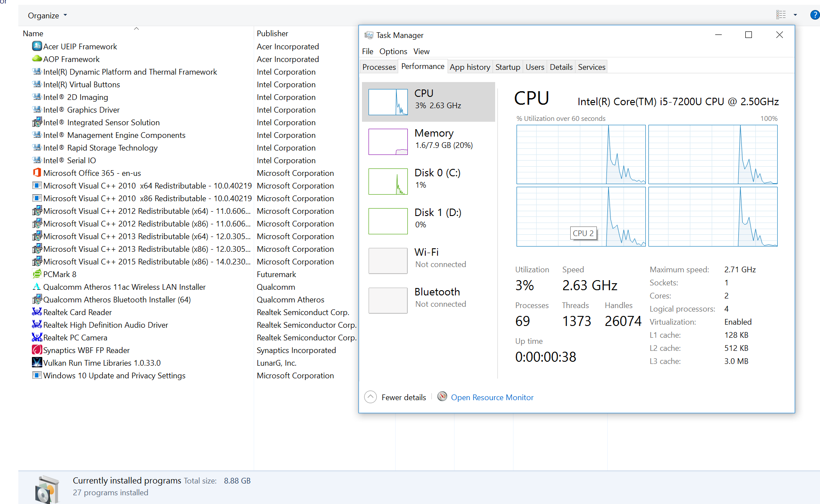This screenshot has height=504, width=820.
Task: Select the Bluetooth performance panel
Action: [x=428, y=300]
